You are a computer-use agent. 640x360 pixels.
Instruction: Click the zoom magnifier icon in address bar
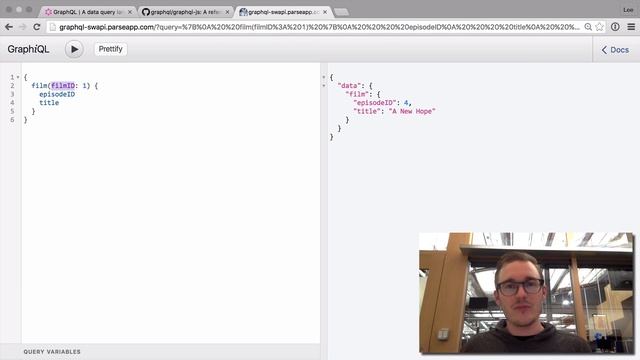588,27
